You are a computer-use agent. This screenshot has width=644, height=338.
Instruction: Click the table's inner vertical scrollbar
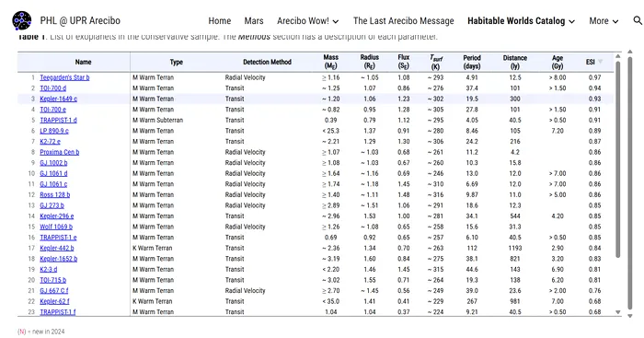617,159
